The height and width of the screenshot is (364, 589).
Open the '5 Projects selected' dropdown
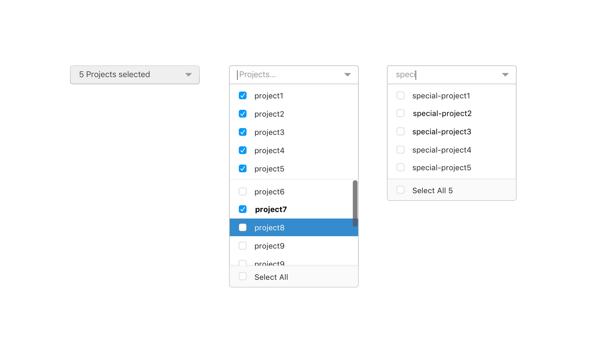tap(135, 75)
